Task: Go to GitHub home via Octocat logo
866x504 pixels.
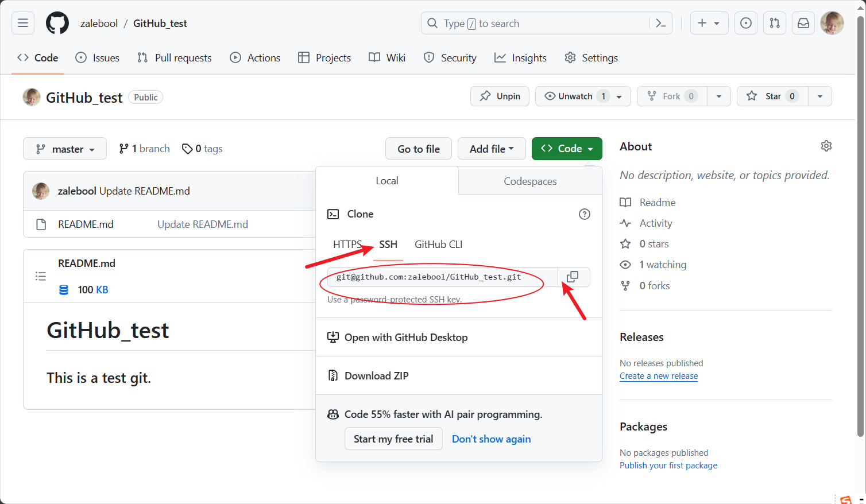Action: (57, 23)
